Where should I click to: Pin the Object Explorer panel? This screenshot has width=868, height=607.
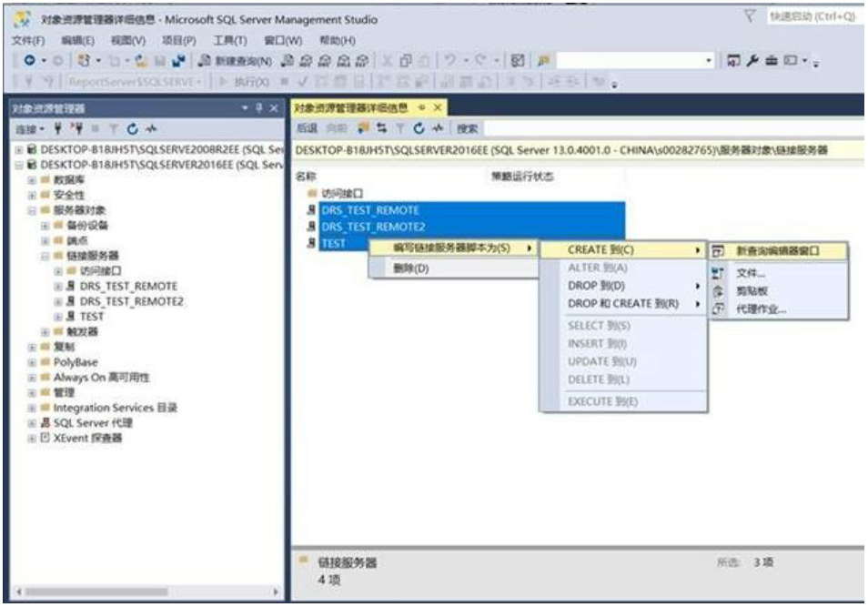pos(259,108)
